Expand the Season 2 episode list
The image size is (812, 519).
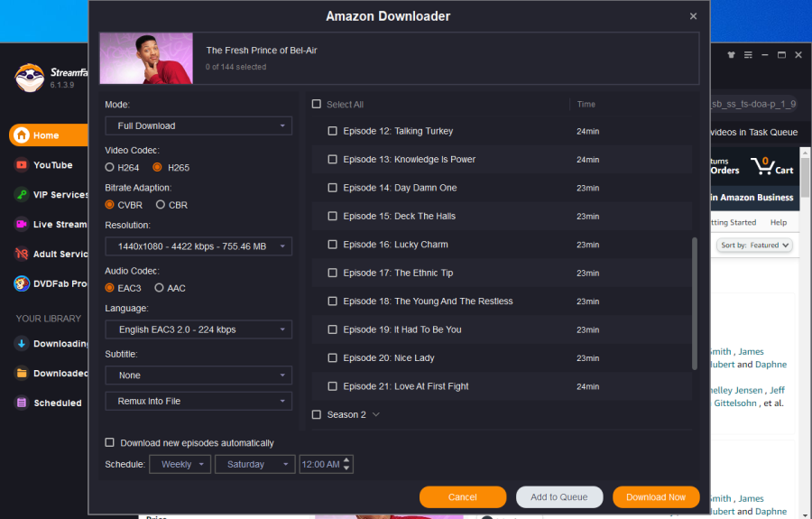tap(375, 414)
